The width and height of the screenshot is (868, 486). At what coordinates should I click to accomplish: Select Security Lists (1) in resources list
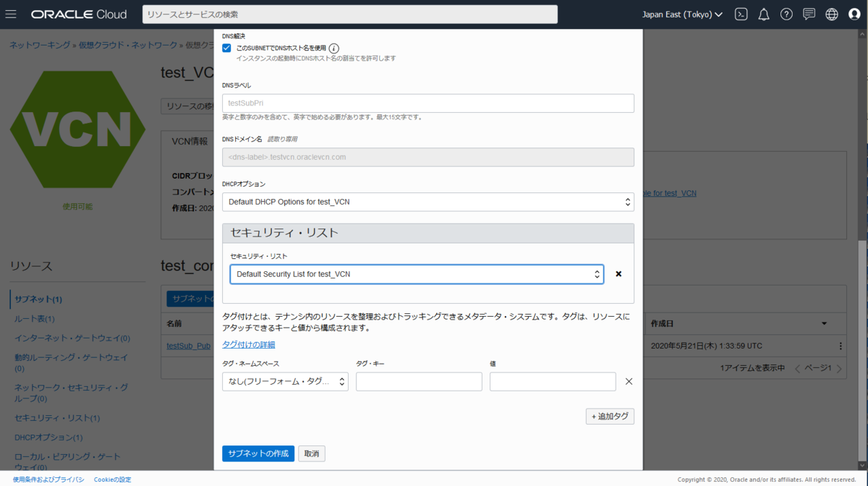coord(57,418)
